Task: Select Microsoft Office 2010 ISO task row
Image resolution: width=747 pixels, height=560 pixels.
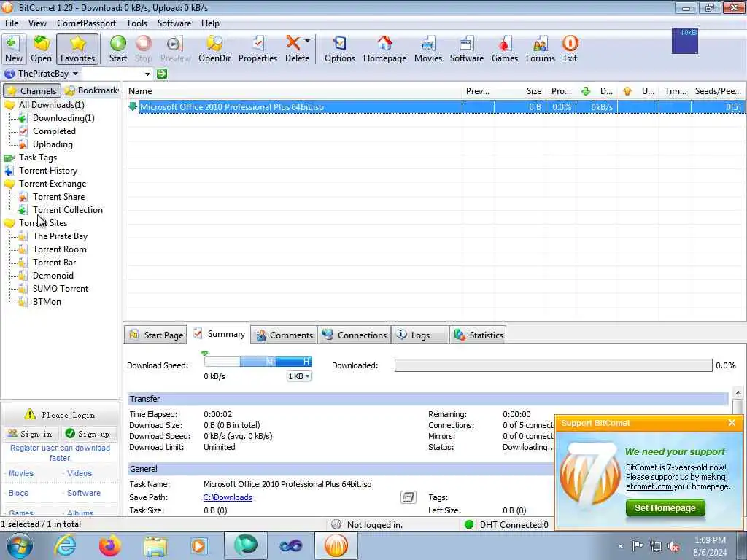Action: point(435,107)
